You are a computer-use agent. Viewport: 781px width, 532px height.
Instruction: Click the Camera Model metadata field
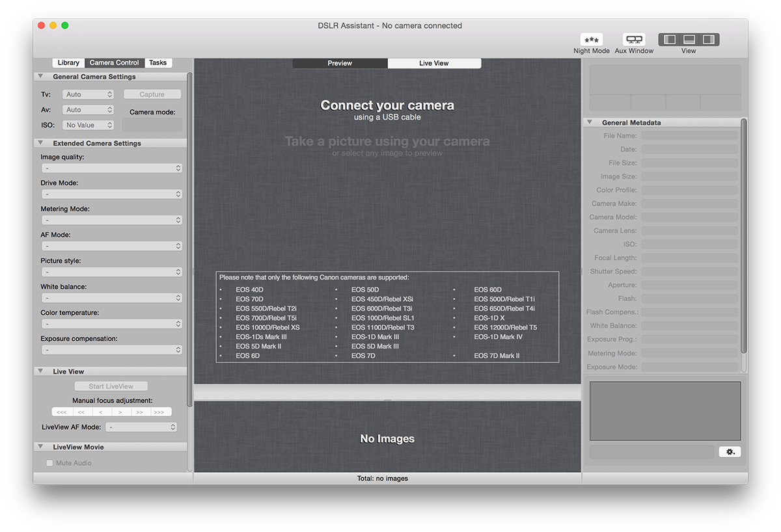click(x=690, y=217)
